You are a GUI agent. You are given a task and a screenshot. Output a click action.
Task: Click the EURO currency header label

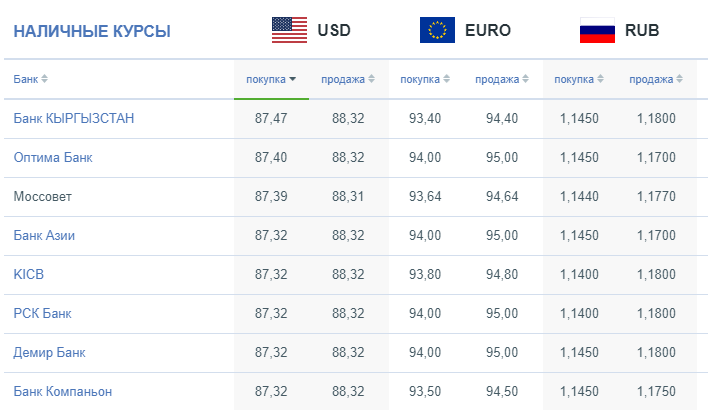(x=488, y=30)
